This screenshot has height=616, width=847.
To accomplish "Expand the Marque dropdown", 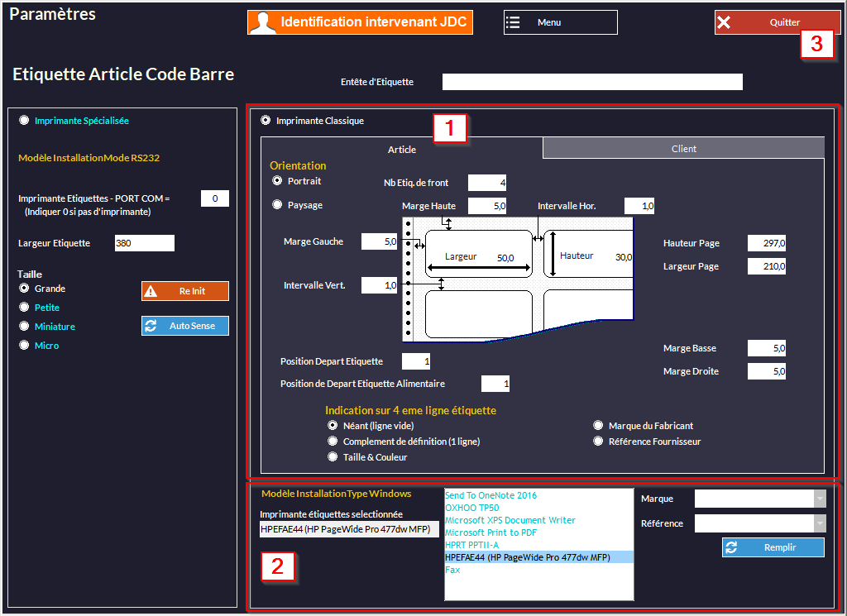I will pos(819,499).
